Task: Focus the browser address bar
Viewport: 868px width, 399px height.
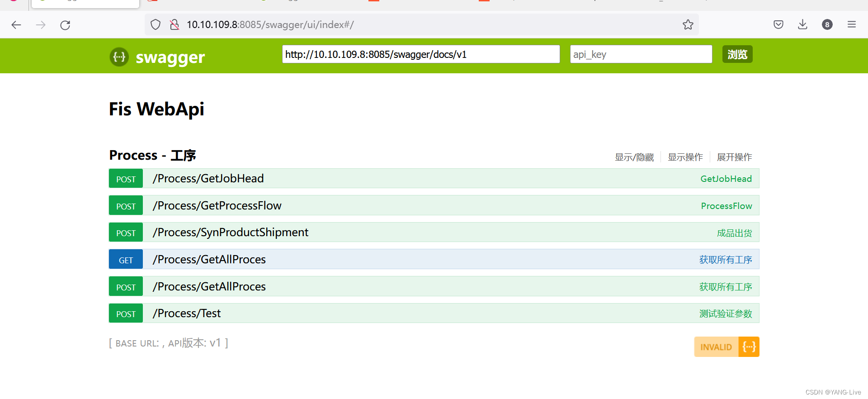Action: (x=422, y=24)
